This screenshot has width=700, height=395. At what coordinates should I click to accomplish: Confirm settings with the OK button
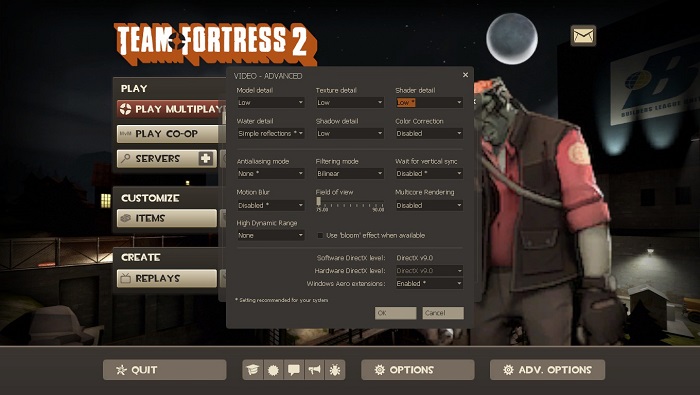point(396,313)
